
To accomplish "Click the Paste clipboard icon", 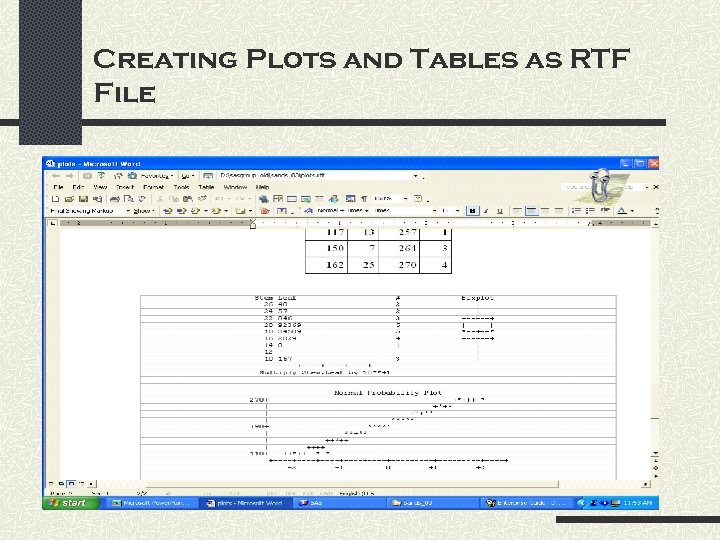I will pos(187,199).
